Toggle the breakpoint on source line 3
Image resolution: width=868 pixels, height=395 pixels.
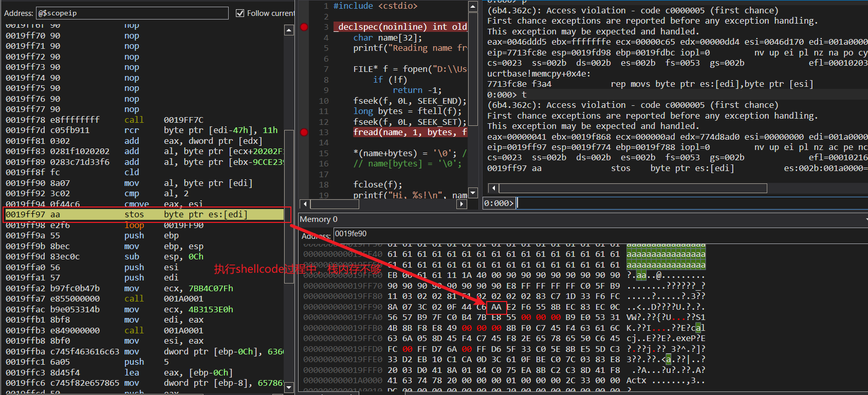point(304,27)
